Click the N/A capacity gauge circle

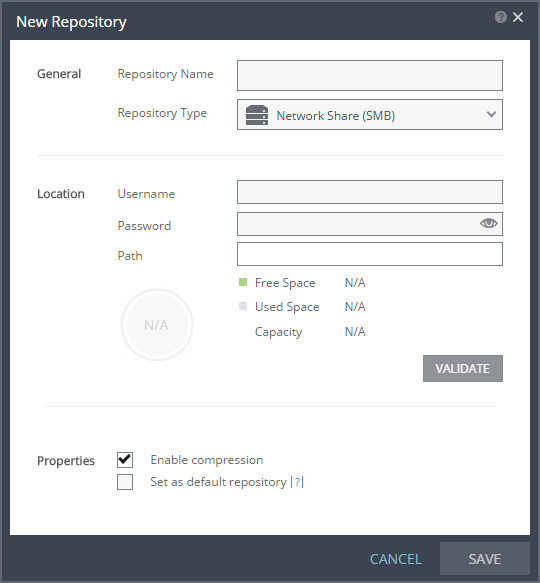[x=157, y=325]
